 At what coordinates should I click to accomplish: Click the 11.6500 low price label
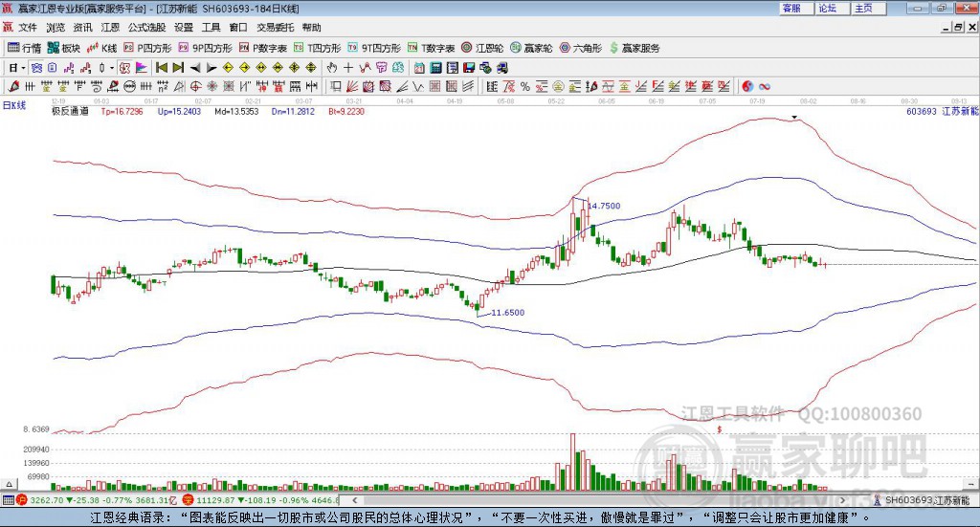(x=508, y=313)
